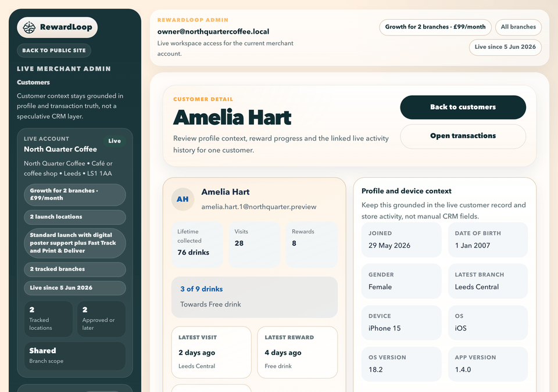Click the Amelia Hart page heading

pyautogui.click(x=233, y=117)
